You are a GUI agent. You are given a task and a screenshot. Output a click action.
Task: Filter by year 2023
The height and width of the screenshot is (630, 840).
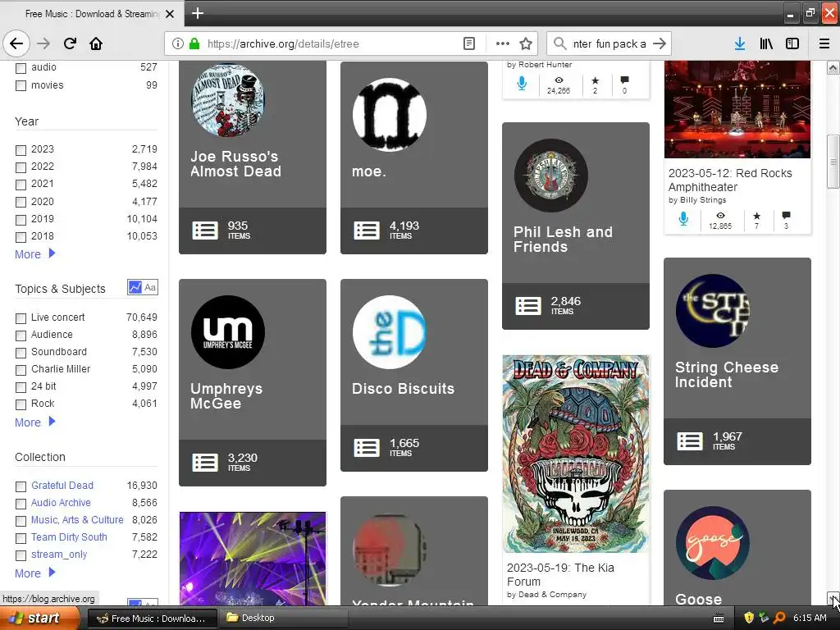click(21, 150)
